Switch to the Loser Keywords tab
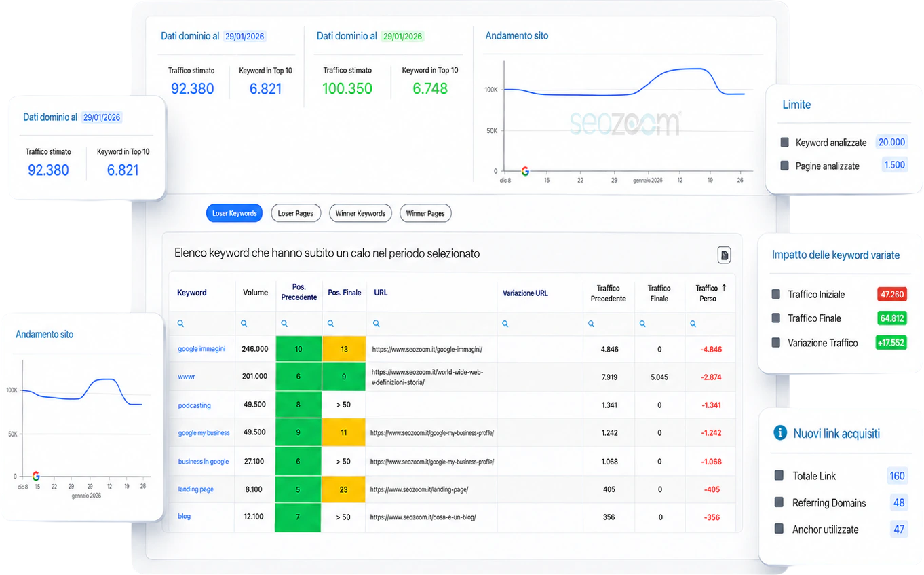This screenshot has height=575, width=924. point(235,213)
